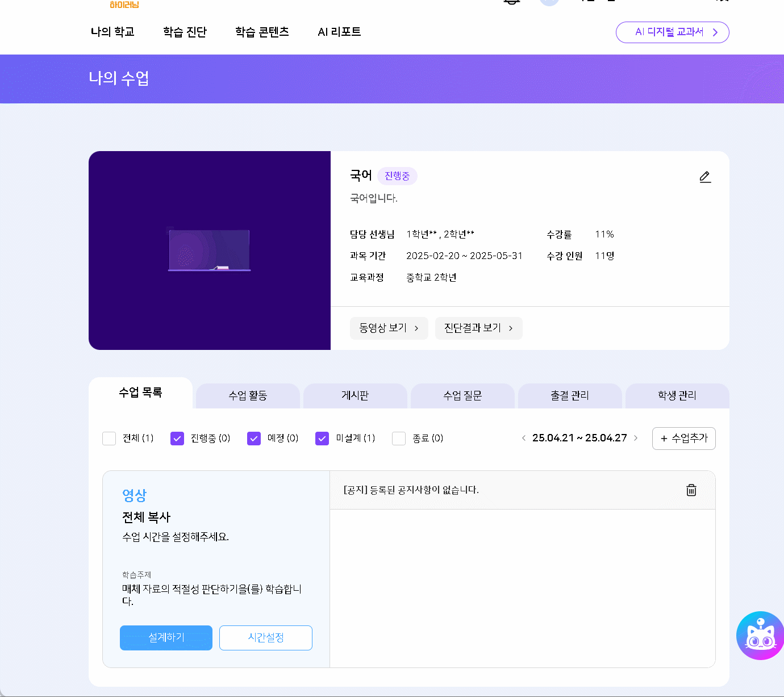784x697 pixels.
Task: Switch to 출결 관리 tab
Action: click(570, 395)
